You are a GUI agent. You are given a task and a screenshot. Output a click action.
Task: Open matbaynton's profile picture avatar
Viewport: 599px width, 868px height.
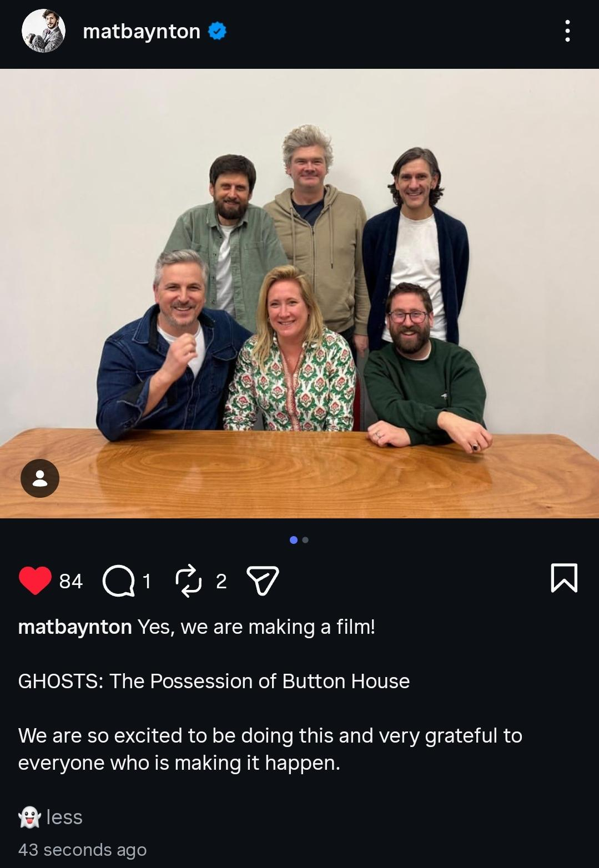(43, 31)
